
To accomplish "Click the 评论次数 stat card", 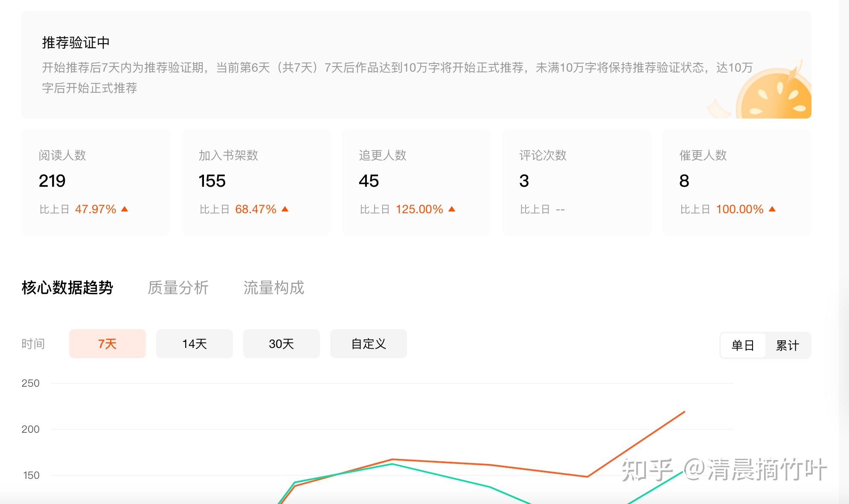I will [576, 182].
